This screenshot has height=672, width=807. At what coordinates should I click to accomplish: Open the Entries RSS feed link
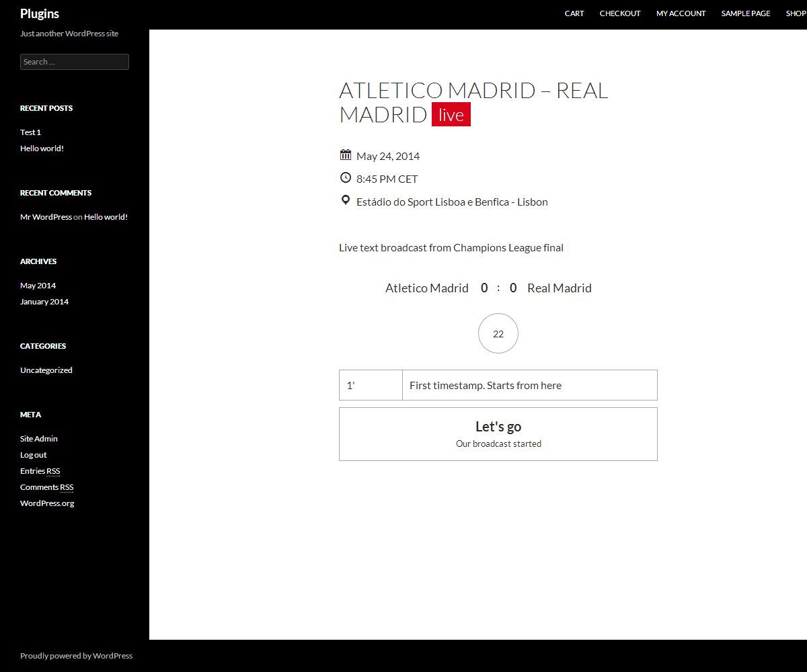click(40, 471)
